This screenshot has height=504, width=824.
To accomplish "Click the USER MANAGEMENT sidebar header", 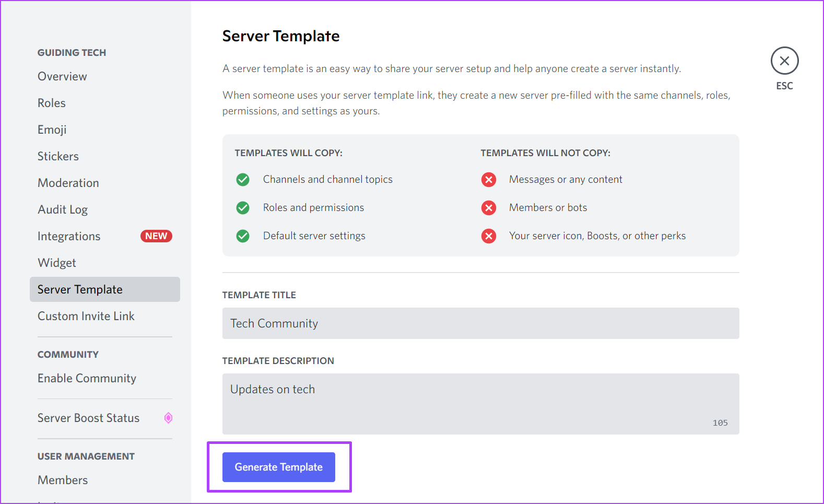I will point(86,456).
